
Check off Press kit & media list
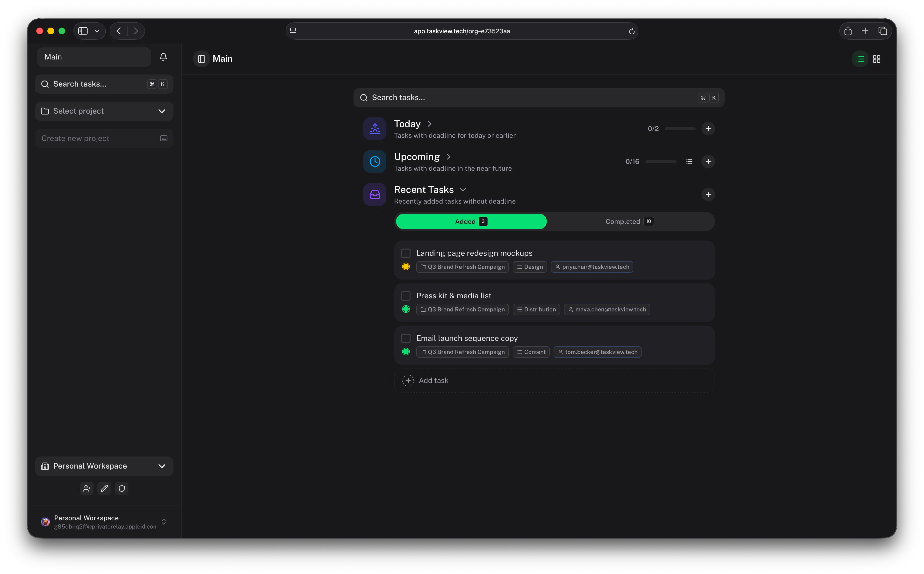405,296
